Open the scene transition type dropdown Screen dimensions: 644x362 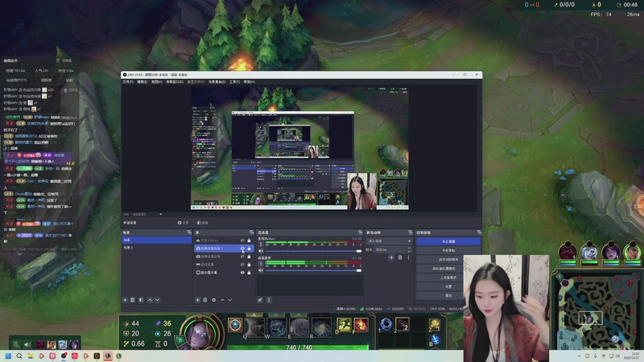click(389, 241)
